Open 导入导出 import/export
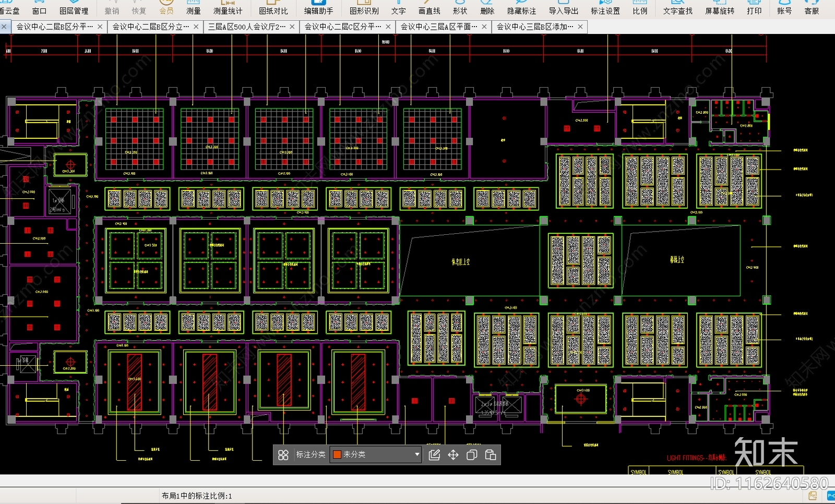The height and width of the screenshot is (504, 835). (564, 7)
